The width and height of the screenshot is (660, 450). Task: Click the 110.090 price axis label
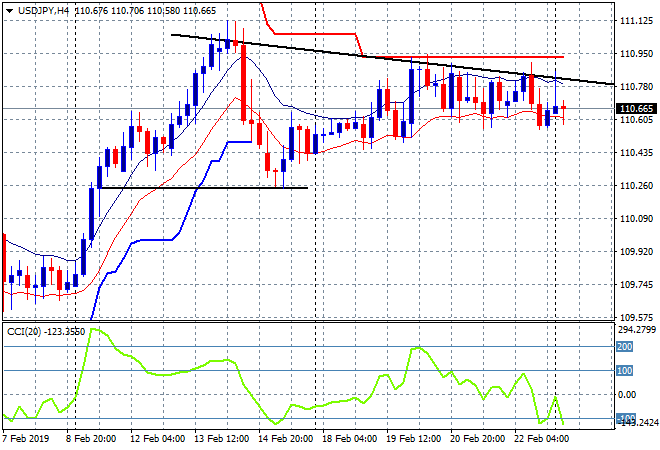(x=636, y=218)
